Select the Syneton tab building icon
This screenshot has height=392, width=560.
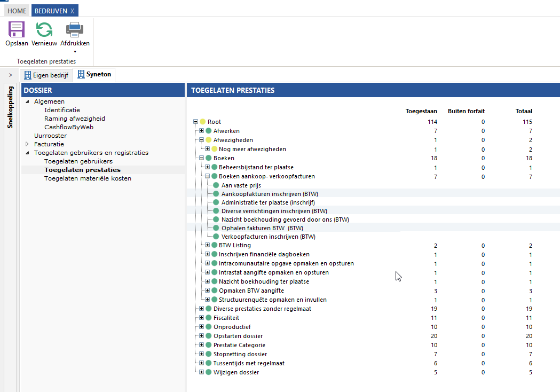pyautogui.click(x=81, y=74)
